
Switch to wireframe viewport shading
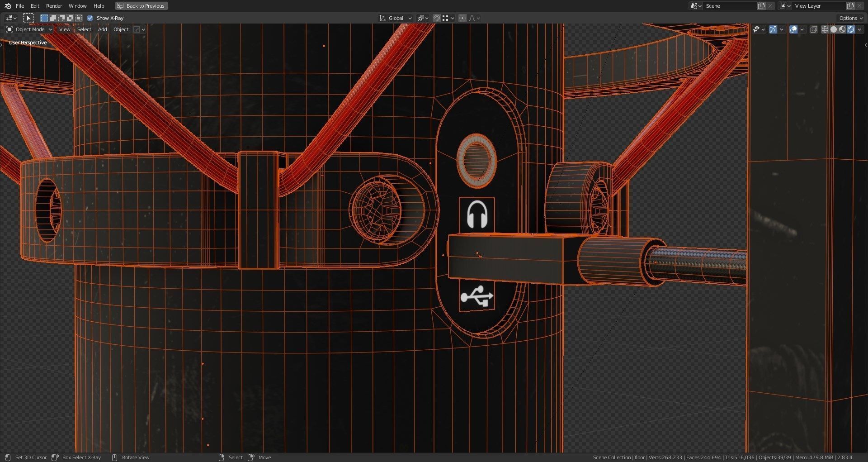click(825, 29)
